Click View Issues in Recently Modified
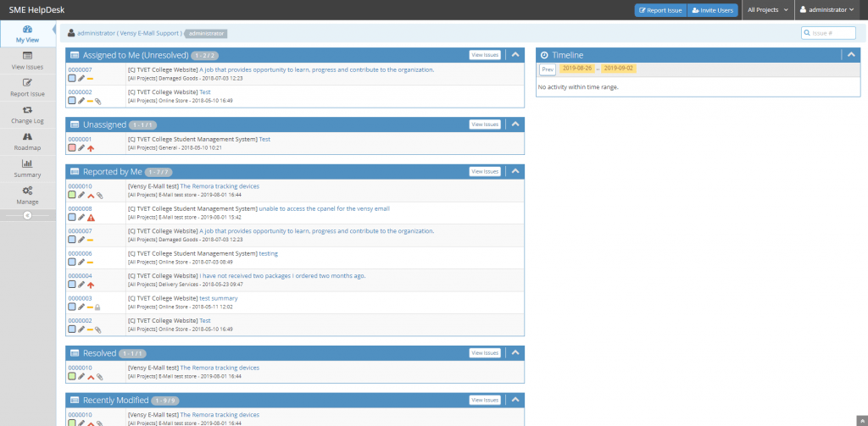This screenshot has height=426, width=868. [x=485, y=400]
